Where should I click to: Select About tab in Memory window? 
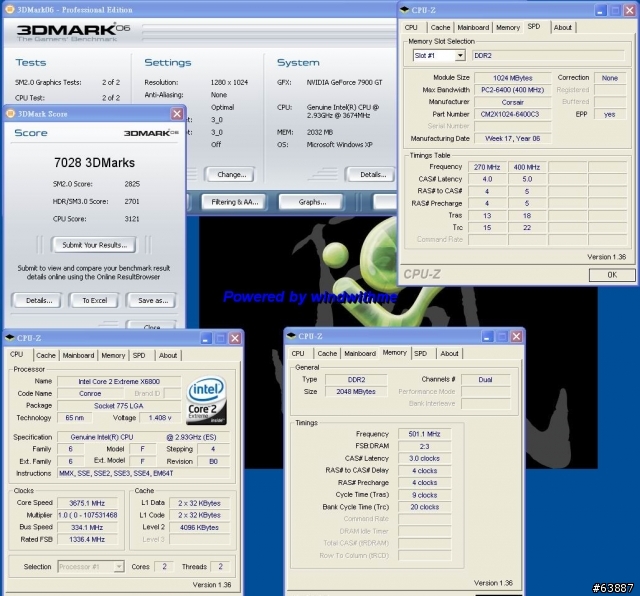(449, 353)
